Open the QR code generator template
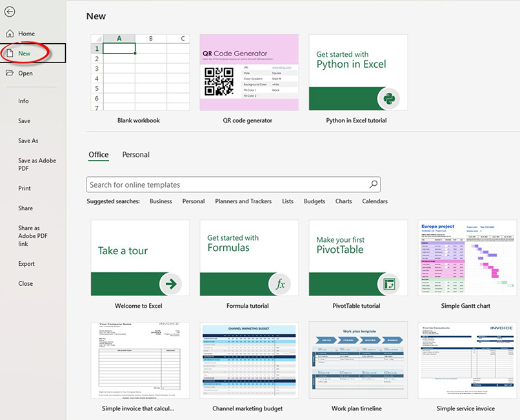The height and width of the screenshot is (420, 520). [249, 72]
